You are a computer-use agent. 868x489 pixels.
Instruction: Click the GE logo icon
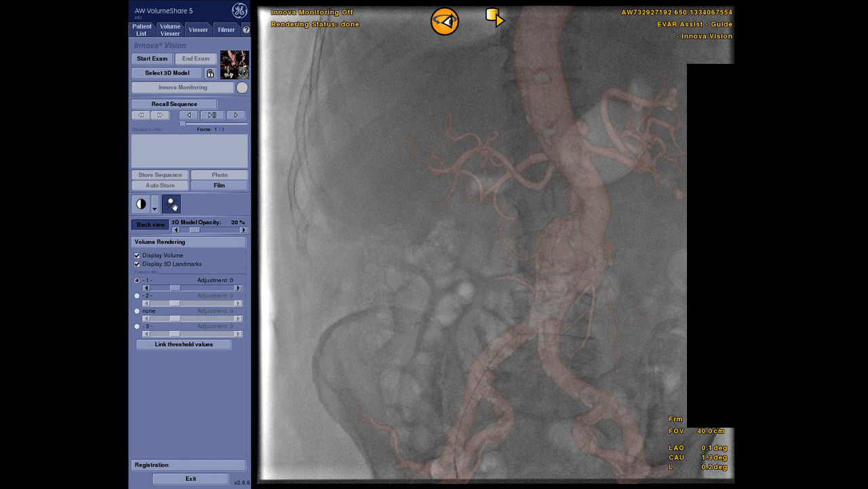(239, 10)
